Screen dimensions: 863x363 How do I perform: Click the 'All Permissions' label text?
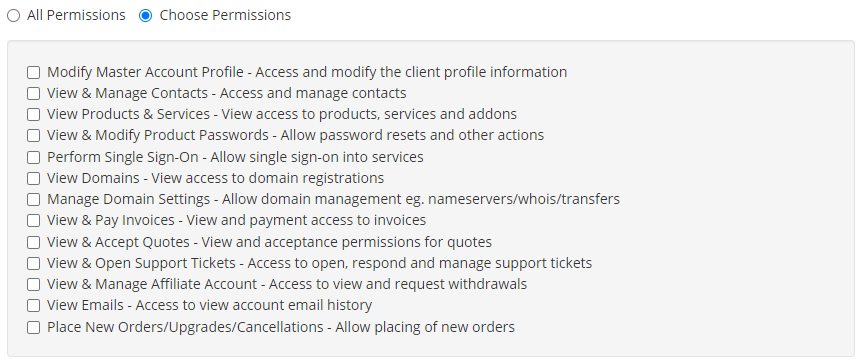click(x=76, y=15)
